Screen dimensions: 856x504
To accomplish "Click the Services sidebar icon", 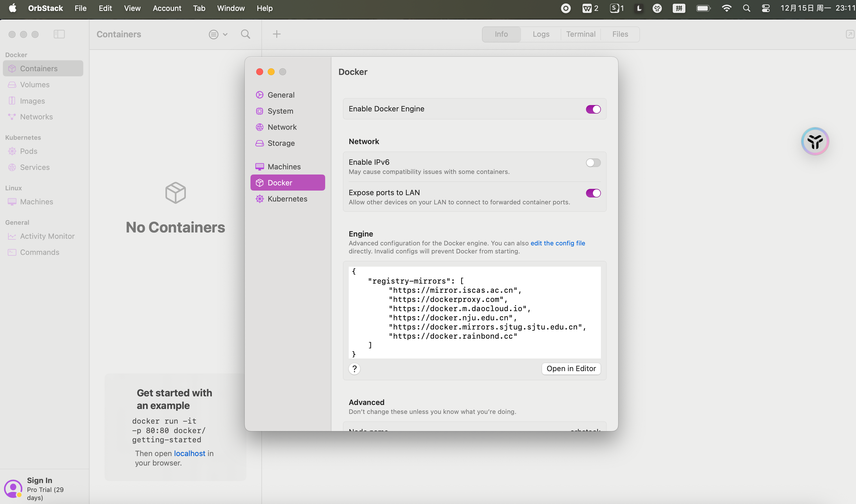I will (12, 167).
